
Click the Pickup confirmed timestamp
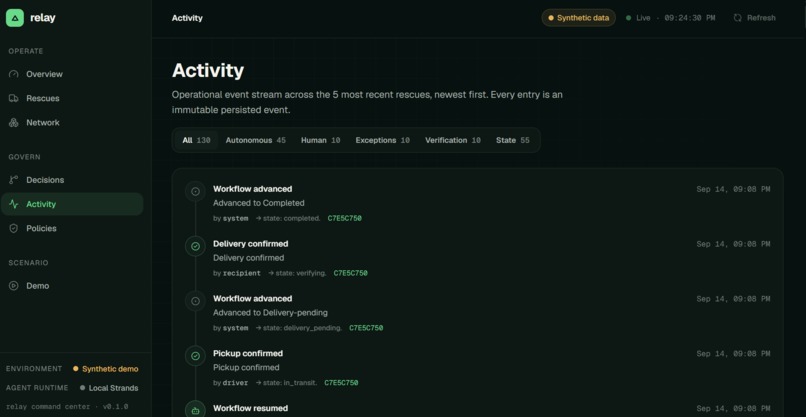coord(734,354)
